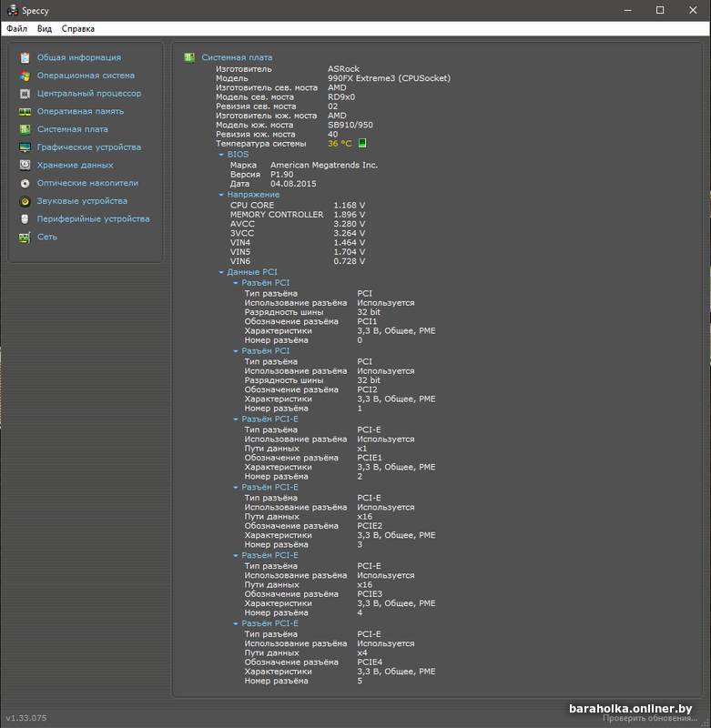Screen dimensions: 711x728
Task: Open Операционная система via its Windows icon
Action: [25, 76]
